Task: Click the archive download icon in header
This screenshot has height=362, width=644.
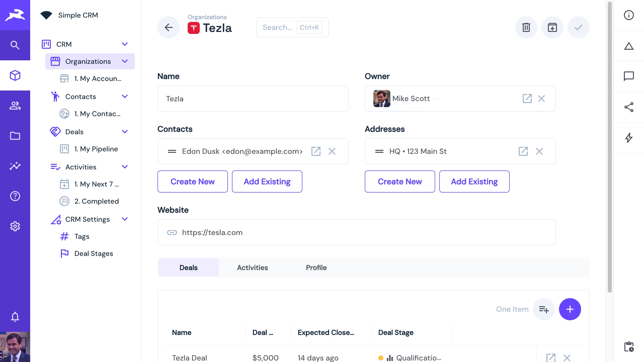Action: (552, 27)
